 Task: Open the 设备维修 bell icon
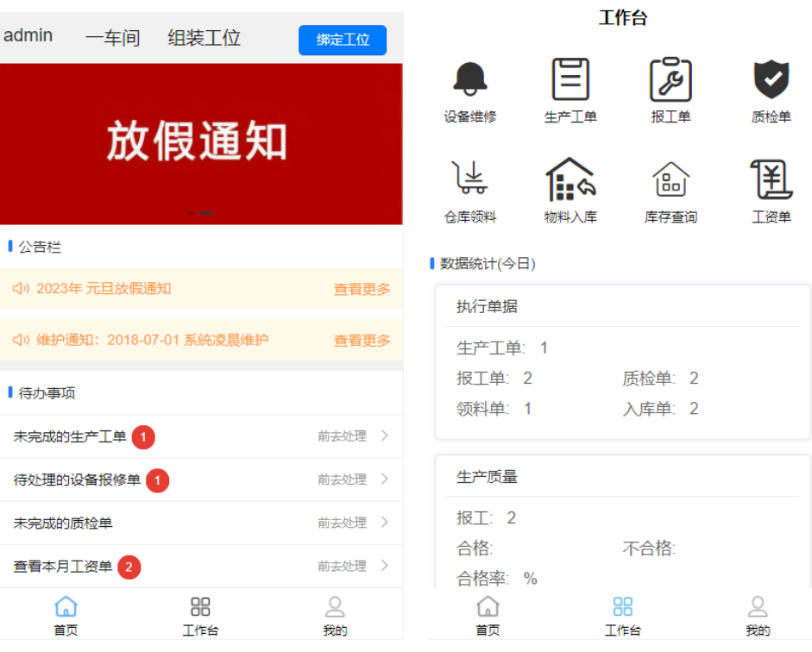click(470, 80)
